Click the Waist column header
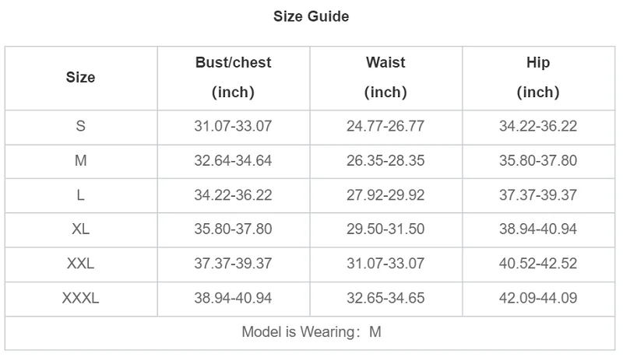The width and height of the screenshot is (623, 364). pos(385,77)
